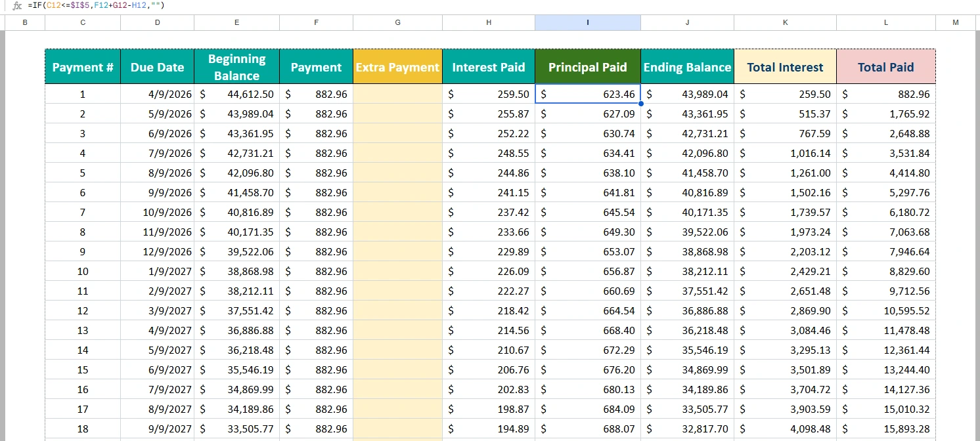
Task: Select column header E
Action: (236, 22)
